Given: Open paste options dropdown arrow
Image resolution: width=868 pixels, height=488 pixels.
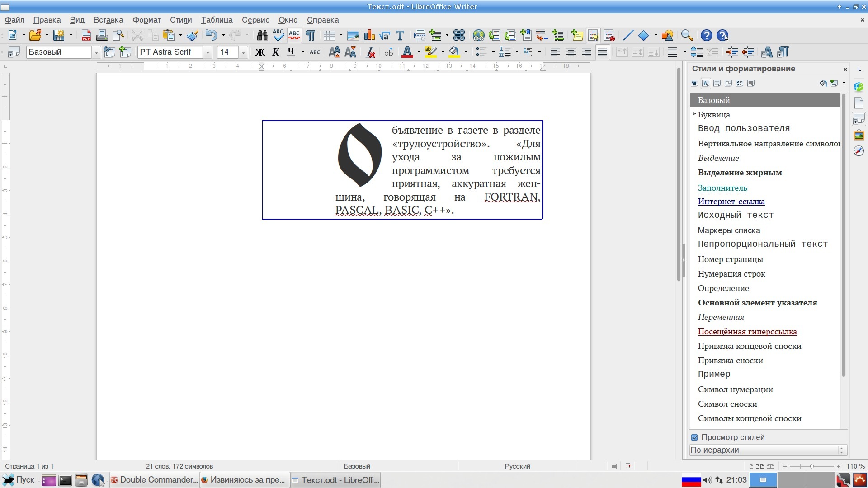Looking at the screenshot, I should (180, 35).
